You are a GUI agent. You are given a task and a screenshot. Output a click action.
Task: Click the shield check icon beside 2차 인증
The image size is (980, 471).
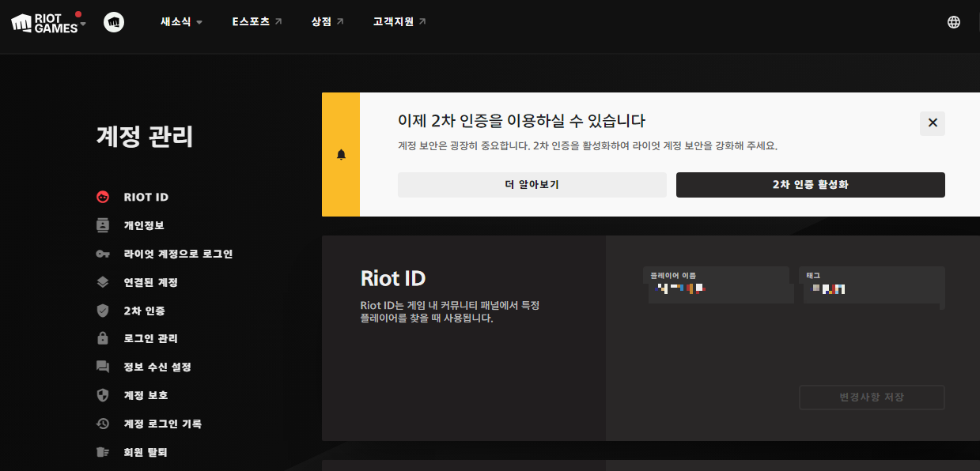(x=103, y=311)
